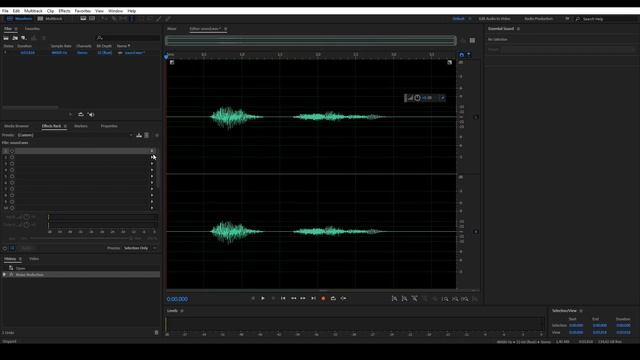Fast forward the audio
This screenshot has height=360, width=640.
pyautogui.click(x=303, y=298)
